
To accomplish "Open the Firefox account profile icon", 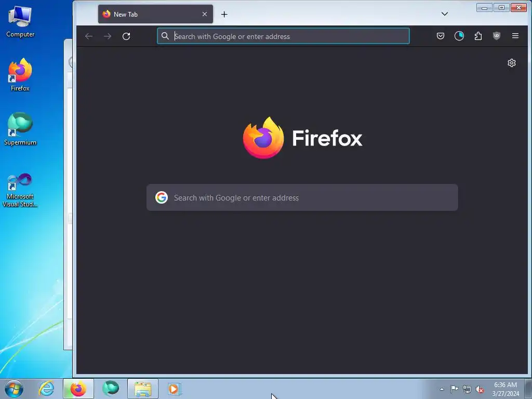I will click(x=459, y=36).
